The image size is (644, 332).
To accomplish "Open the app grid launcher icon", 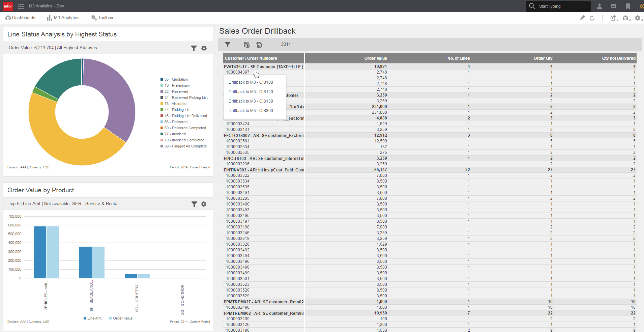I will pyautogui.click(x=21, y=6).
